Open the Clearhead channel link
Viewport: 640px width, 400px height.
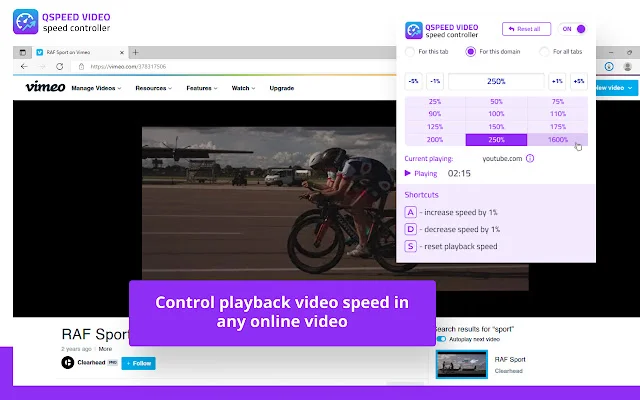click(x=91, y=362)
